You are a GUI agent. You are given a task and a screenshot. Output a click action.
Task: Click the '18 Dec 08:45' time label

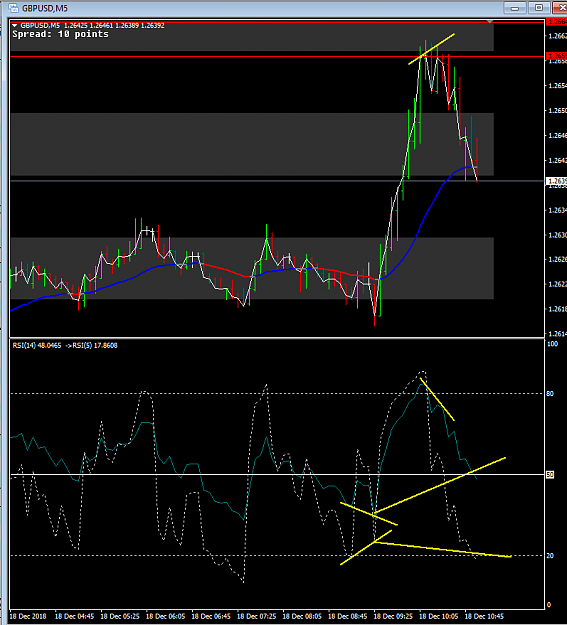(347, 616)
